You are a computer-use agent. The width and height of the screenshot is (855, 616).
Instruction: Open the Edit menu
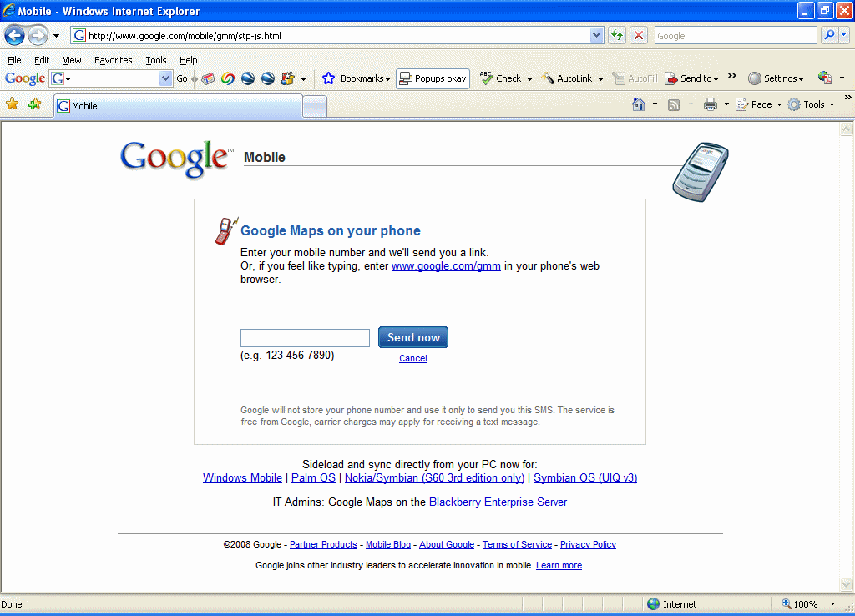pos(42,60)
